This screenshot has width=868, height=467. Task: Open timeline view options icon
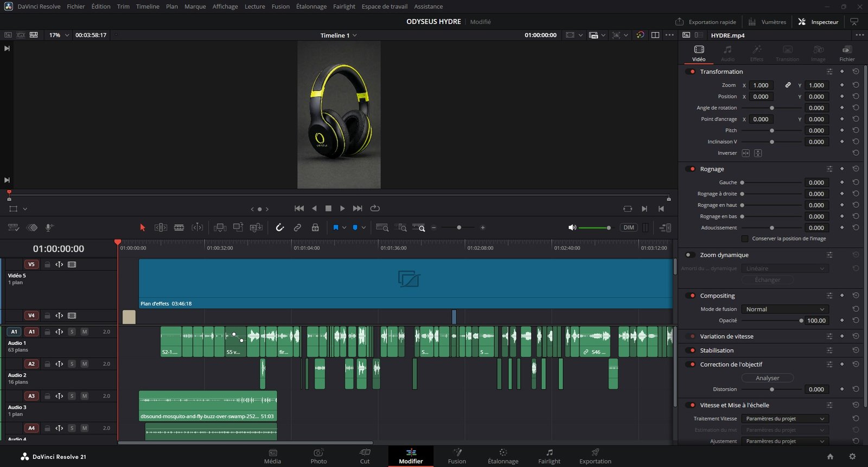pos(14,228)
